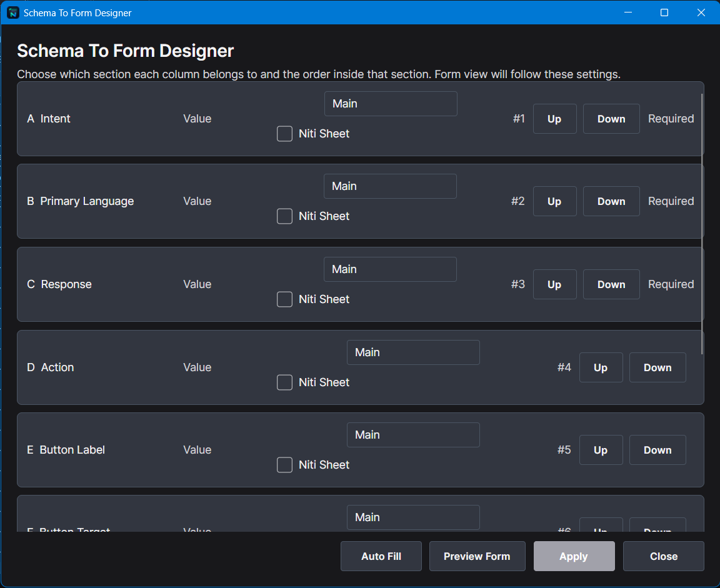This screenshot has height=588, width=720.
Task: Move Button Label row down
Action: [x=657, y=451]
